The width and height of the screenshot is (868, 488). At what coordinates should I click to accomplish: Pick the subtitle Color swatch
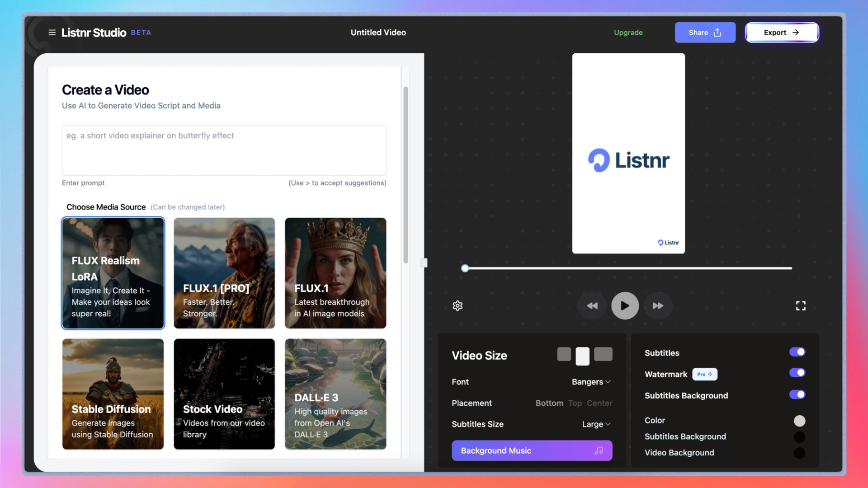pos(799,421)
